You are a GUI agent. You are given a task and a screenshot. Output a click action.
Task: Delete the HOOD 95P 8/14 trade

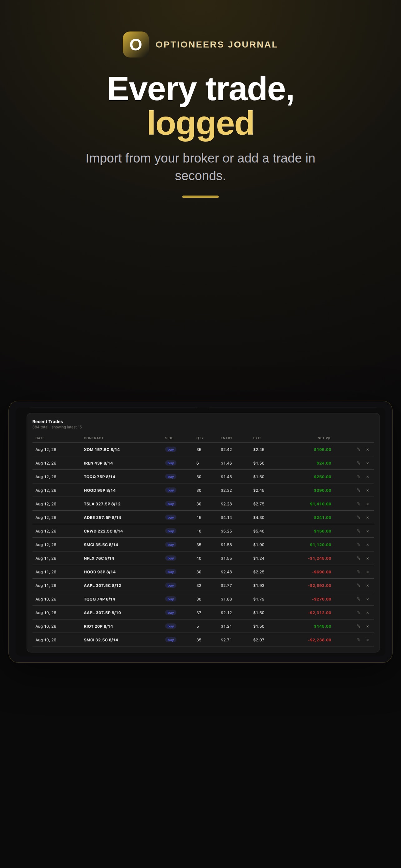(368, 490)
